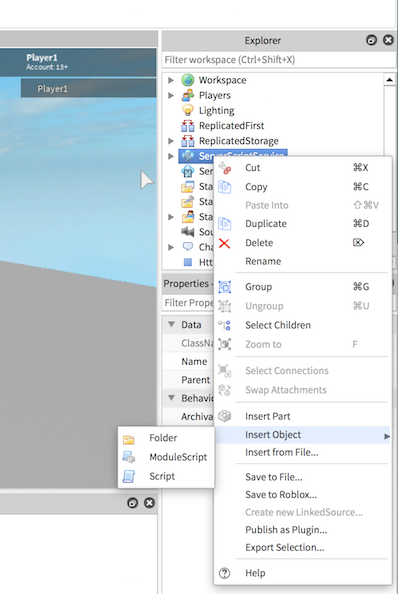Insert a Script from the submenu
This screenshot has height=594, width=398.
click(166, 477)
